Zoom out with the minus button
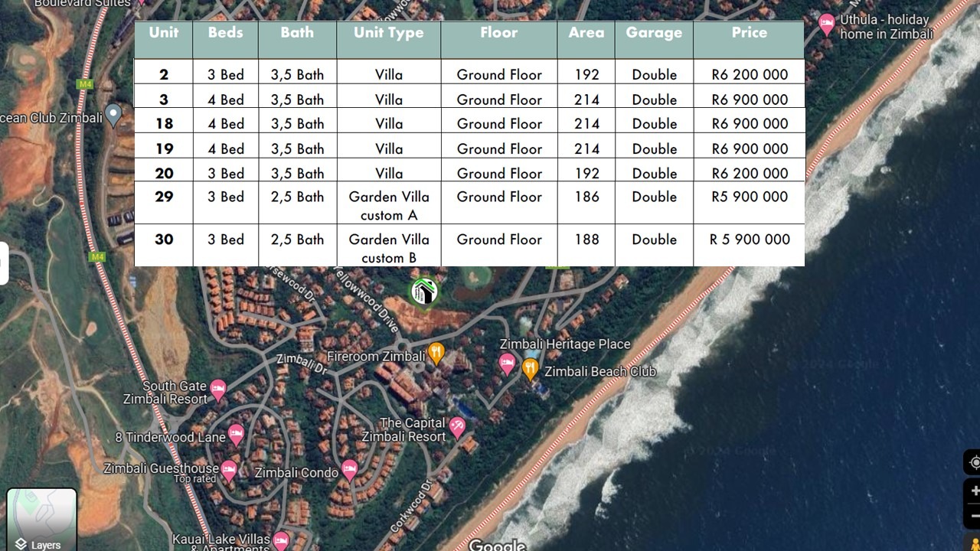Image resolution: width=980 pixels, height=551 pixels. tap(974, 515)
